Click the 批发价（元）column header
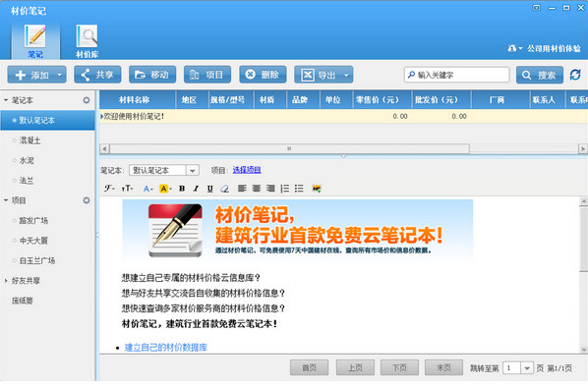Screen dimensions: 588x387 click(x=441, y=99)
